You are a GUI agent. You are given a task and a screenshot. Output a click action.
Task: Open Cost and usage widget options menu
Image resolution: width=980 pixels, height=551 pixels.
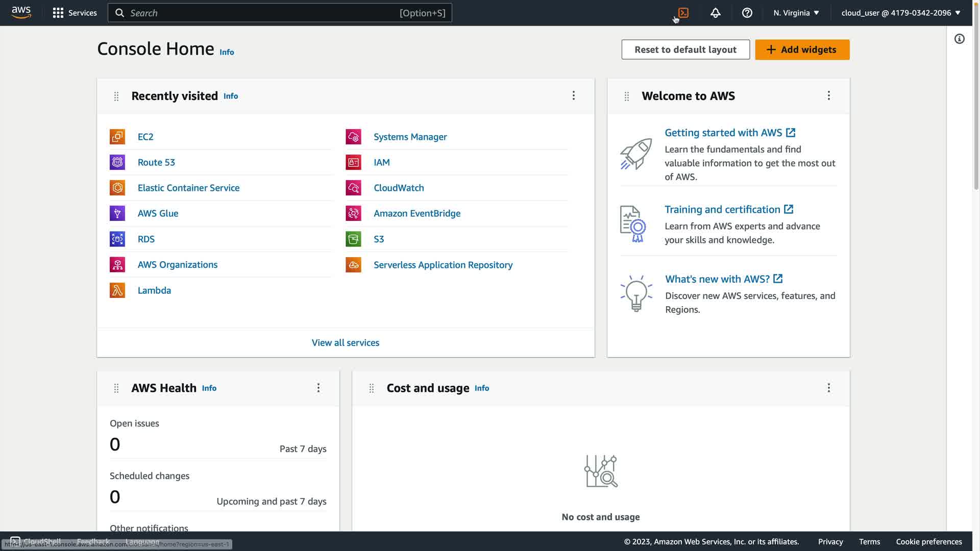point(828,388)
